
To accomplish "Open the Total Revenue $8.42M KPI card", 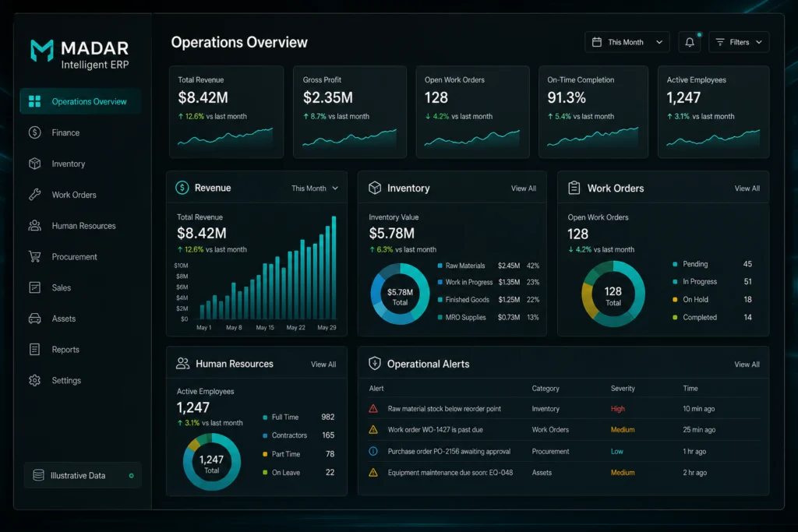I will 227,112.
